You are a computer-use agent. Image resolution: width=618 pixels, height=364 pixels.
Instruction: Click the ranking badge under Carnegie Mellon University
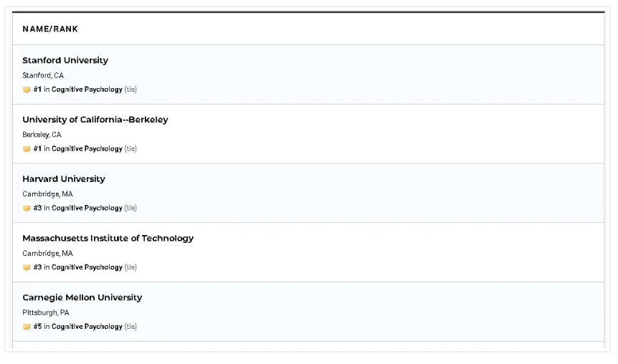pos(27,327)
